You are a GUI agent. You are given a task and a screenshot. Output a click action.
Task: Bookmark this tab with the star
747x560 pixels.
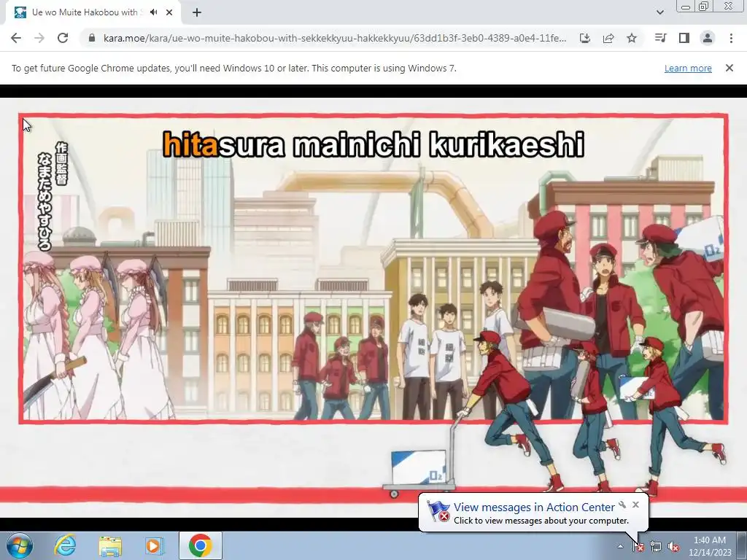coord(632,38)
